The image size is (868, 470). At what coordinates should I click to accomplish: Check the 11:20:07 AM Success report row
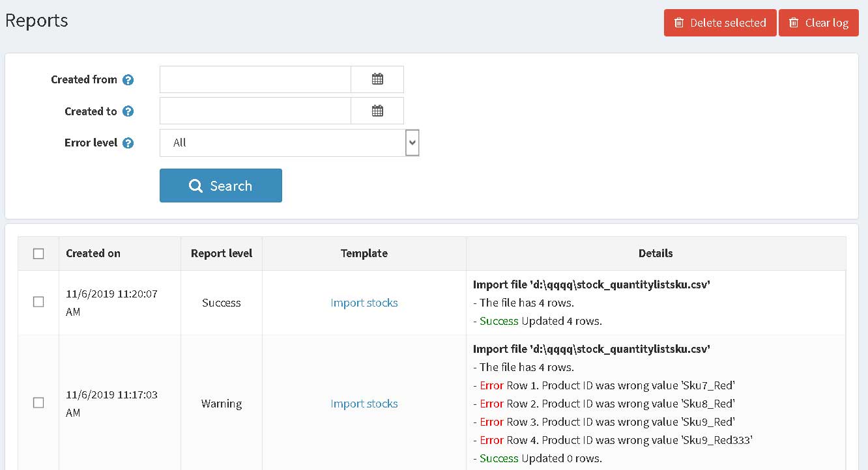coord(38,302)
